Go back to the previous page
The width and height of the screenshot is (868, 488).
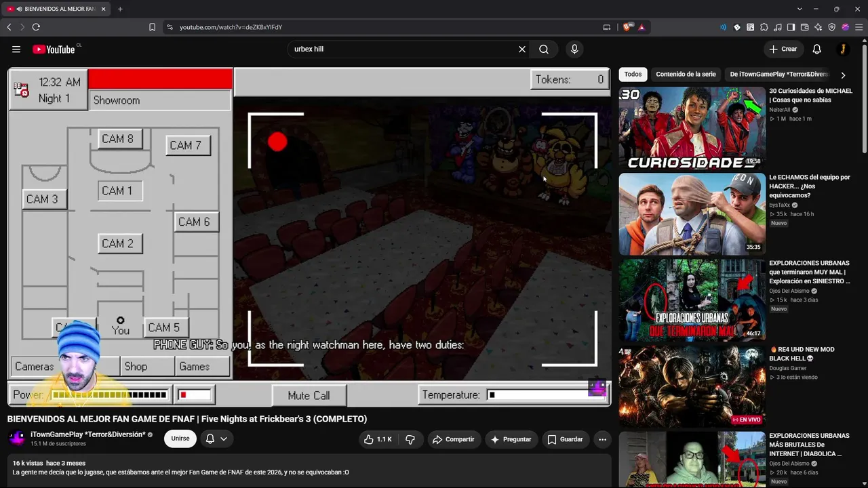point(9,27)
